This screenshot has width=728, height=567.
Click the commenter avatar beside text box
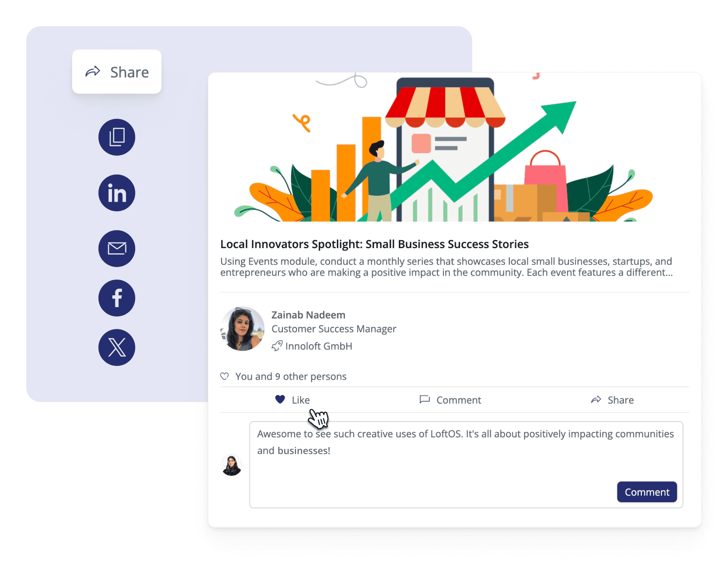point(232,465)
